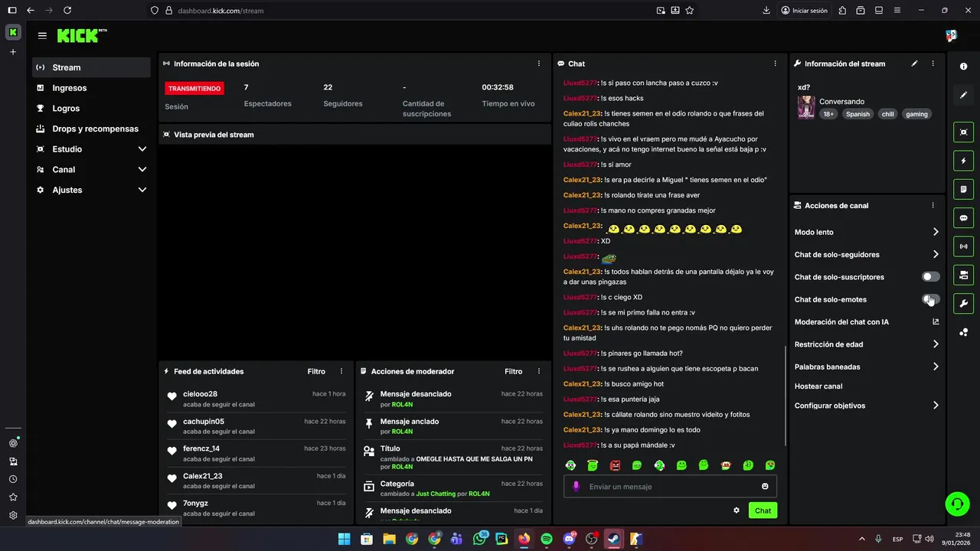Open the stream info camera icon in right rail
This screenshot has width=980, height=551.
tap(964, 275)
